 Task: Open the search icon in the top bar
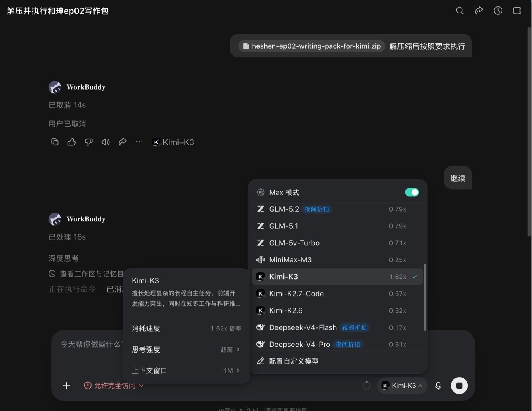460,11
